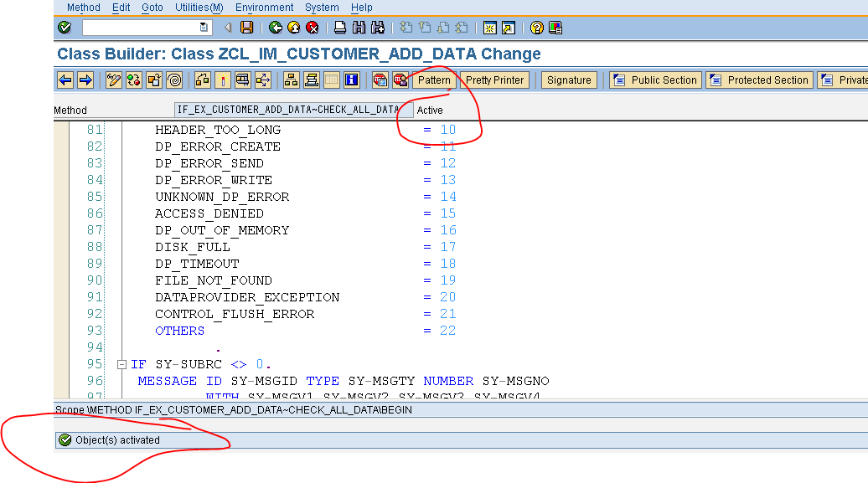Click the Display<->Change pencil icon
Image resolution: width=868 pixels, height=483 pixels.
(113, 80)
